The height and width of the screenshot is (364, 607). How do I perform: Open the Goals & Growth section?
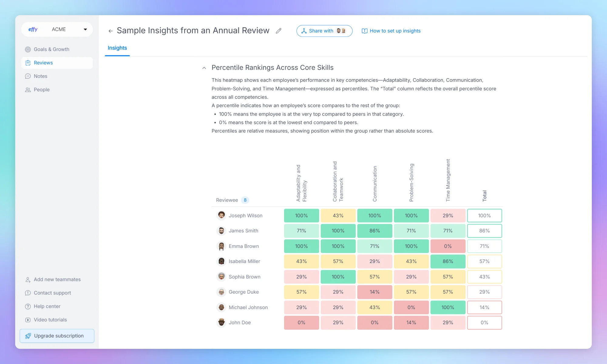point(51,49)
